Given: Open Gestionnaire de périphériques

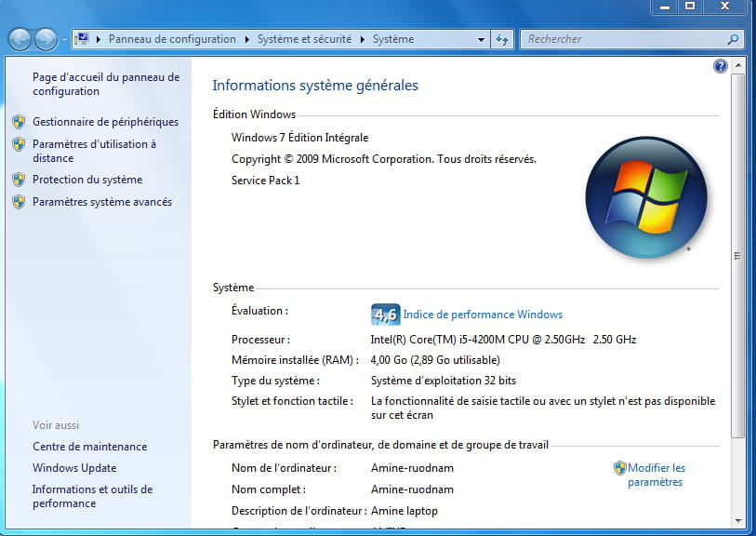Looking at the screenshot, I should click(106, 122).
